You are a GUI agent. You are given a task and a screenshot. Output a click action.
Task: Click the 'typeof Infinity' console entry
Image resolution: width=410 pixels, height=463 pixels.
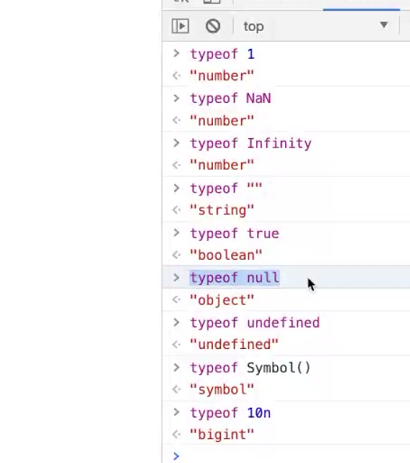click(x=251, y=144)
